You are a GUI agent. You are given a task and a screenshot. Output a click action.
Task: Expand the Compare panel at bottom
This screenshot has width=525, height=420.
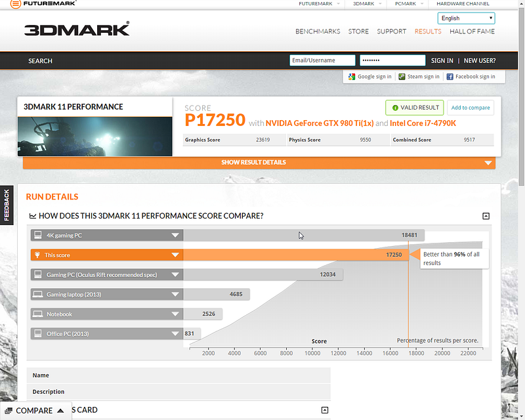pos(35,411)
